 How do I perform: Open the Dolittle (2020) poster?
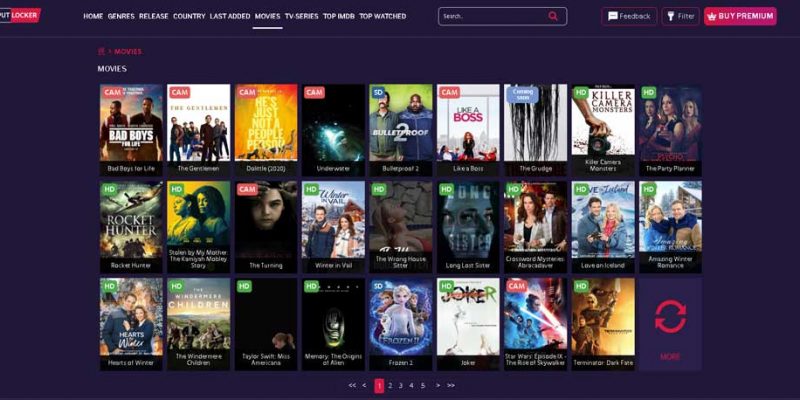coord(266,130)
